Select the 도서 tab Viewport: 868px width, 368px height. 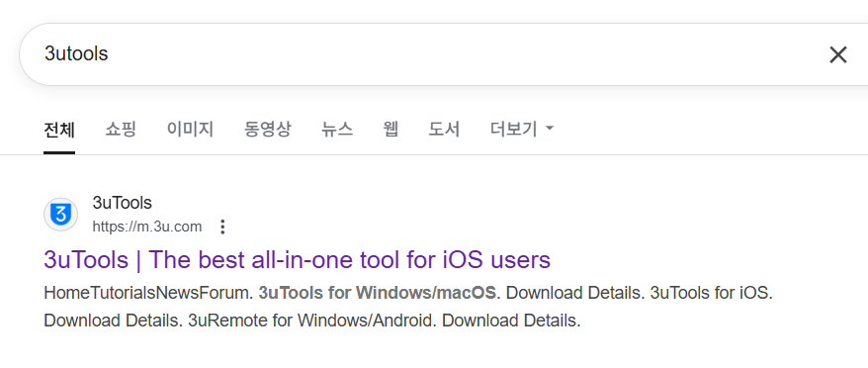tap(444, 130)
